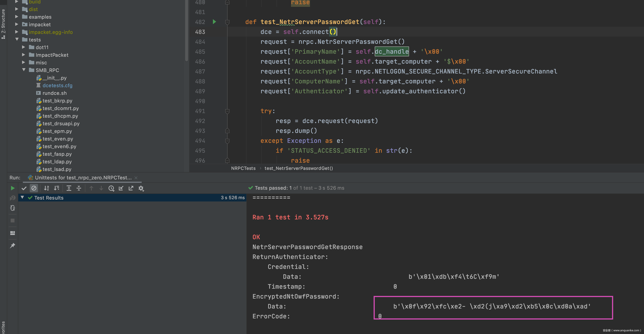The width and height of the screenshot is (644, 334).
Task: Click dc_handle highlighted identifier on line 485
Action: click(392, 51)
